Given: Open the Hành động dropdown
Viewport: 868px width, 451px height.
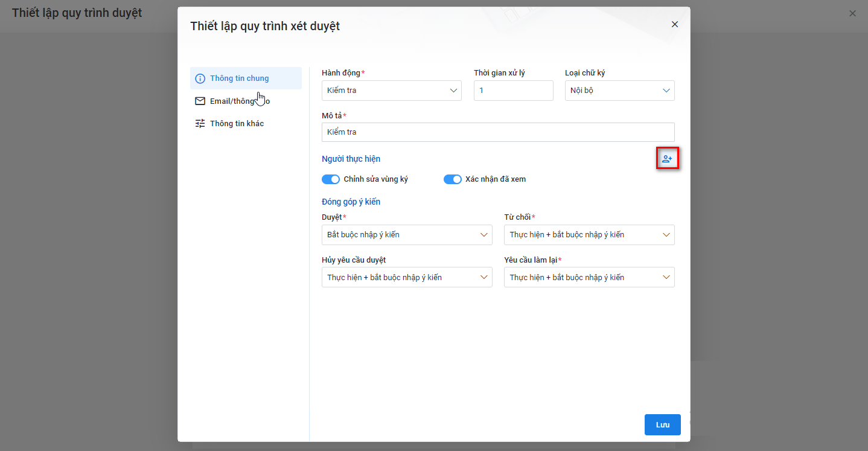Looking at the screenshot, I should tap(392, 91).
